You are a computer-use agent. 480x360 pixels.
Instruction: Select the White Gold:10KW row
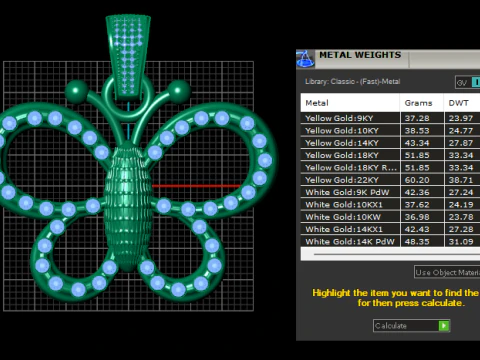tap(390, 217)
